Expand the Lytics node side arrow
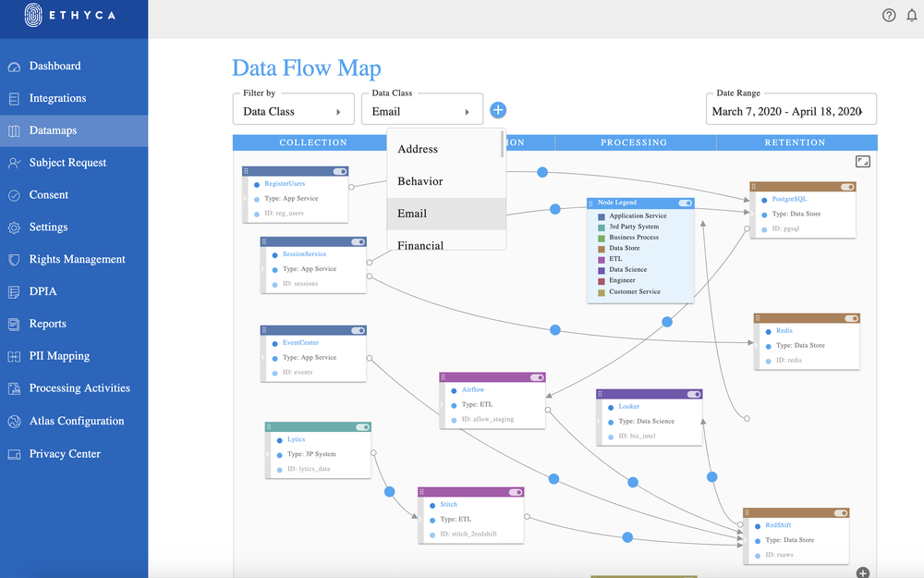 pyautogui.click(x=268, y=454)
